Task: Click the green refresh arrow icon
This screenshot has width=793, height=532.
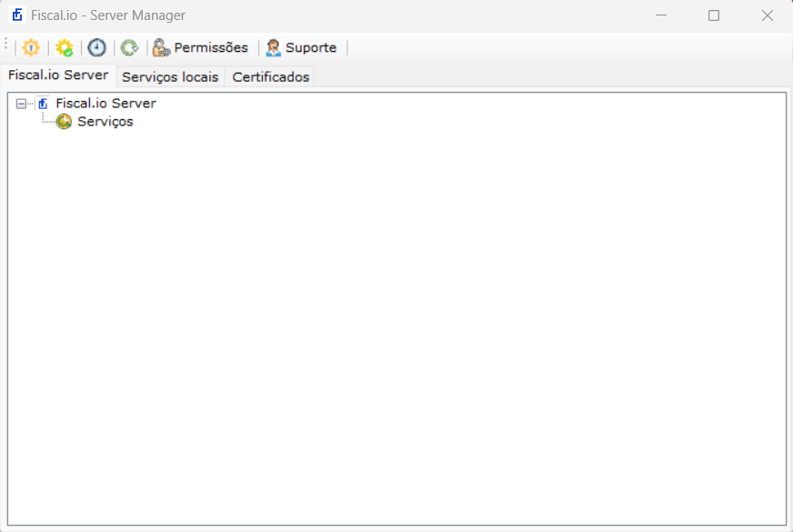Action: [x=129, y=47]
